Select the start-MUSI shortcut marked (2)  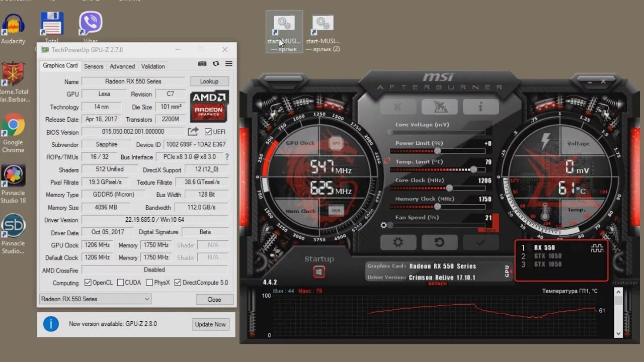coord(323,33)
